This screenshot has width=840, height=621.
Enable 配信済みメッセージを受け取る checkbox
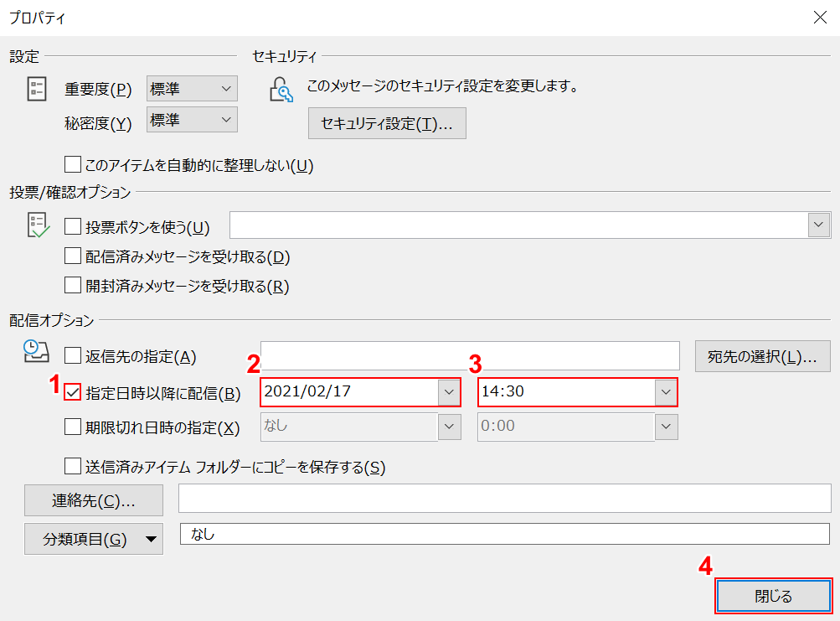pos(74,256)
